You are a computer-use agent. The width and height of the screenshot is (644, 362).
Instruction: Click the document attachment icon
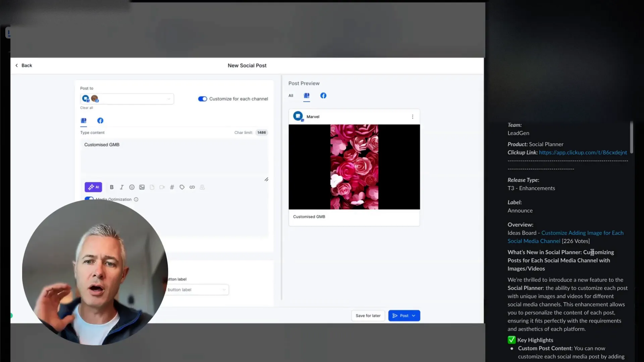(x=152, y=187)
